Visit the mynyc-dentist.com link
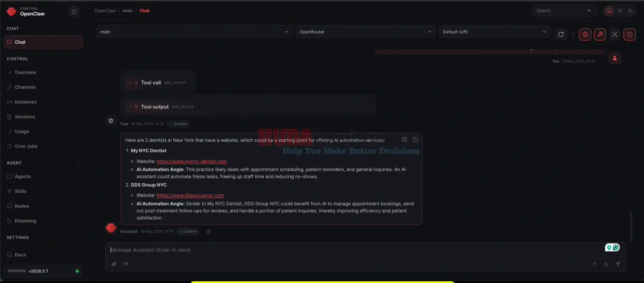Screen dimensions: 644x283 [x=191, y=161]
